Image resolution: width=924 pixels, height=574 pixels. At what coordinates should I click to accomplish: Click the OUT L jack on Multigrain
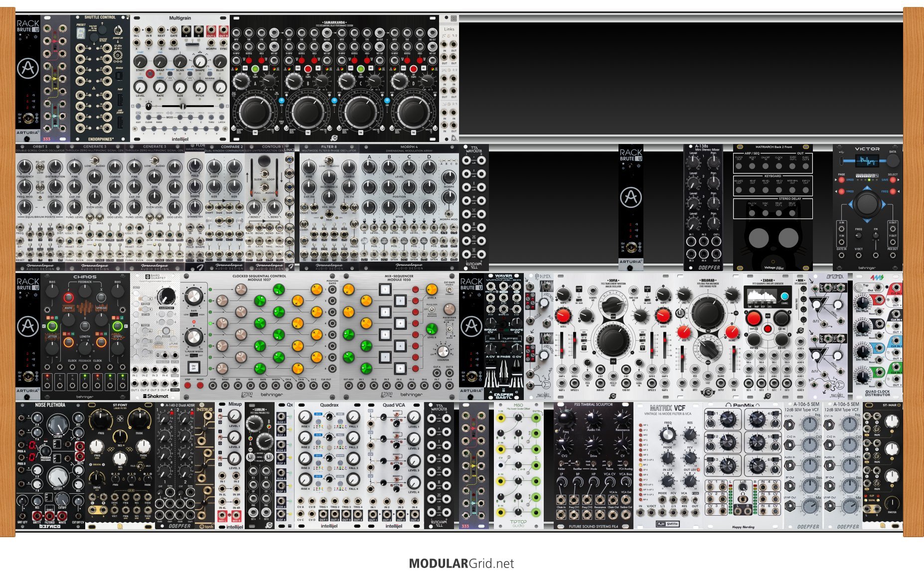211,31
